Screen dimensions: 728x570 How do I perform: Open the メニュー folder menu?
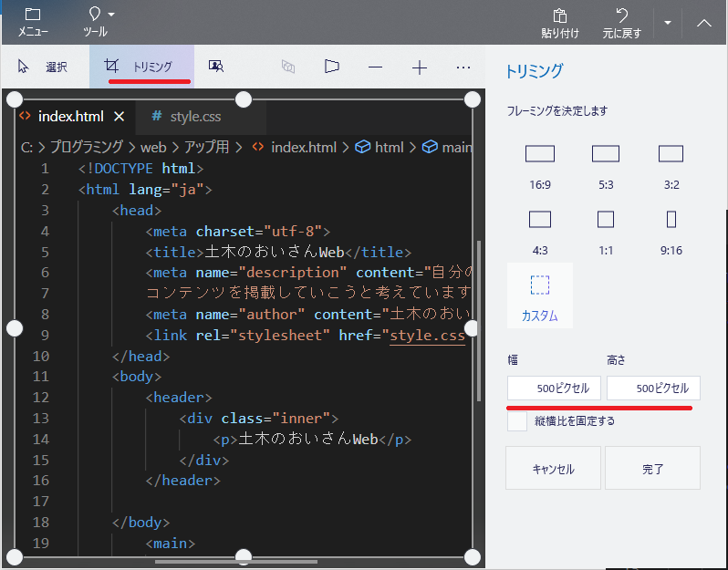34,22
